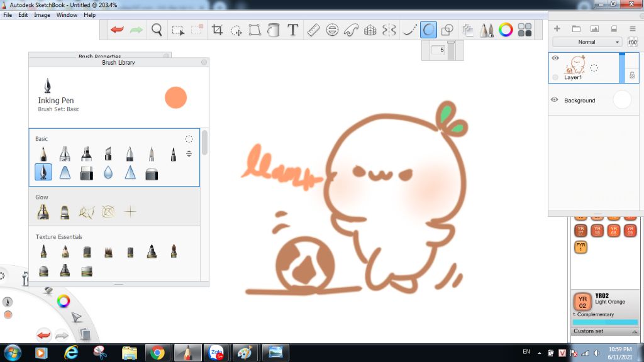Image resolution: width=644 pixels, height=362 pixels.
Task: Toggle Predictive Stroke tool
Action: click(x=428, y=30)
